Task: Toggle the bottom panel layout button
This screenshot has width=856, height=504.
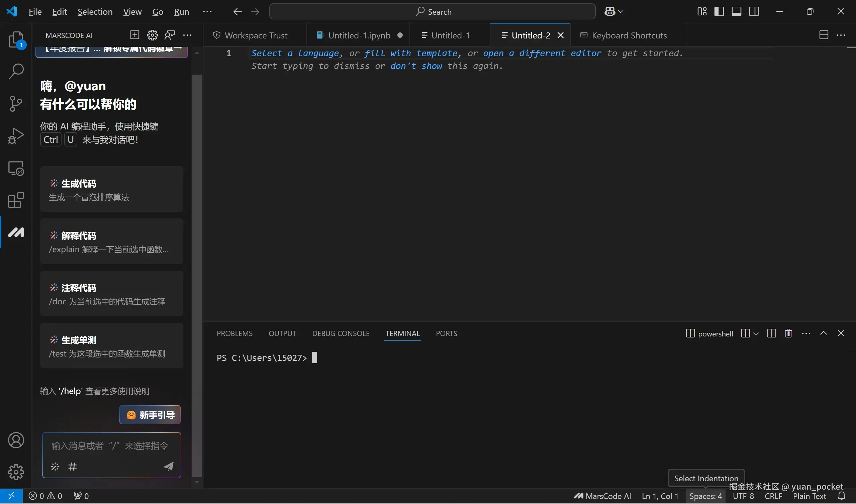Action: pos(736,12)
